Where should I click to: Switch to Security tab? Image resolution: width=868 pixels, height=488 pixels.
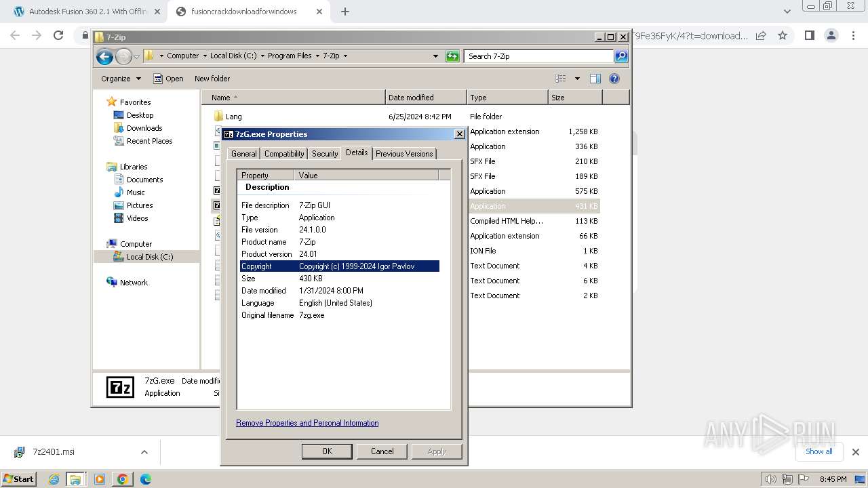pos(325,154)
